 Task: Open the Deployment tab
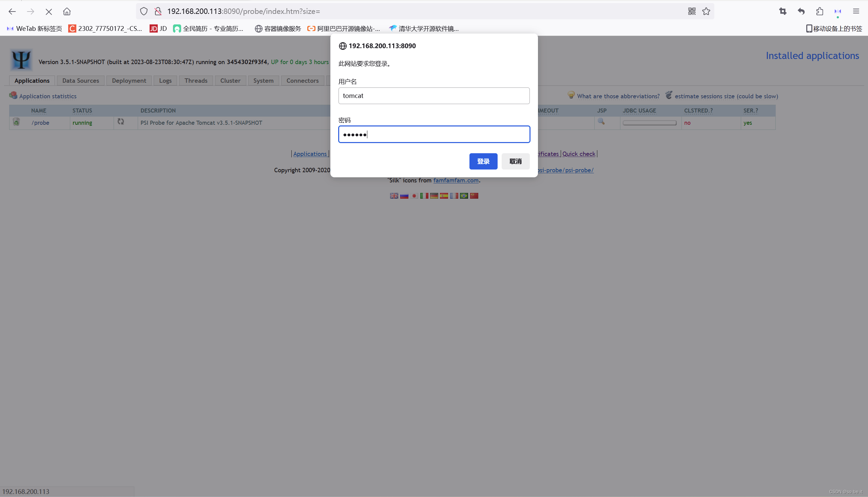(129, 81)
